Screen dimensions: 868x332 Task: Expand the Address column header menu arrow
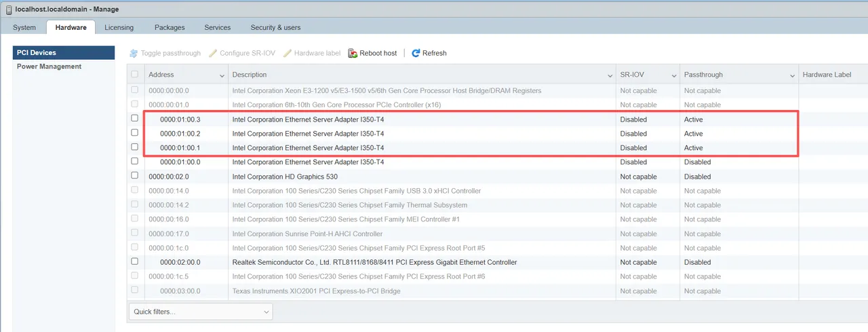[222, 75]
